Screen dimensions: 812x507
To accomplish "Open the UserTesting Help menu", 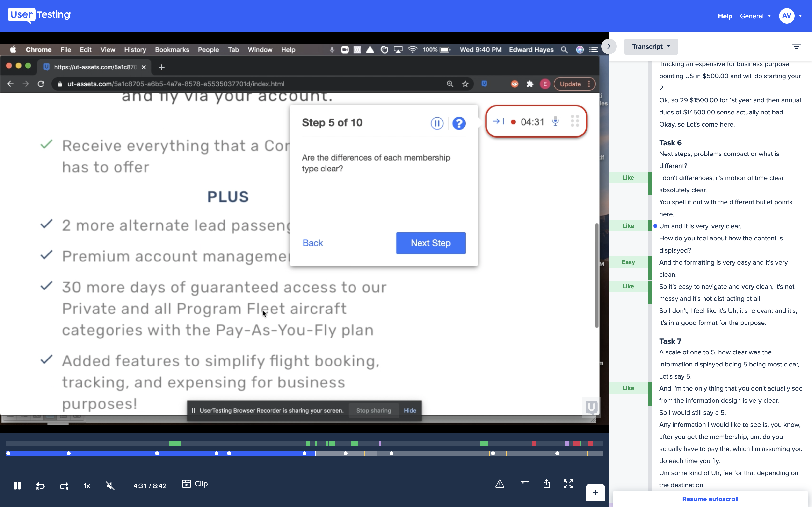I will click(x=725, y=16).
